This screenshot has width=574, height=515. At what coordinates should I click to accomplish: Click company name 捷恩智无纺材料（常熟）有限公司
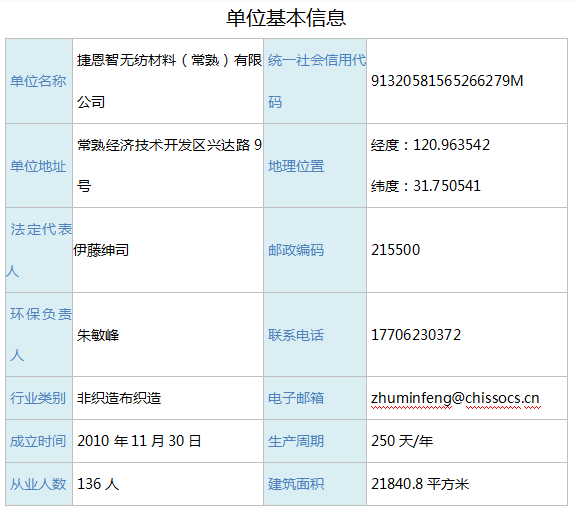[x=169, y=81]
